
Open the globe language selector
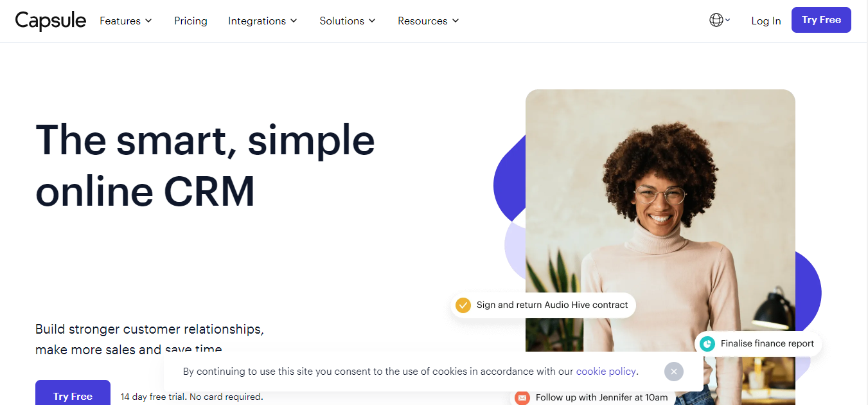[720, 20]
